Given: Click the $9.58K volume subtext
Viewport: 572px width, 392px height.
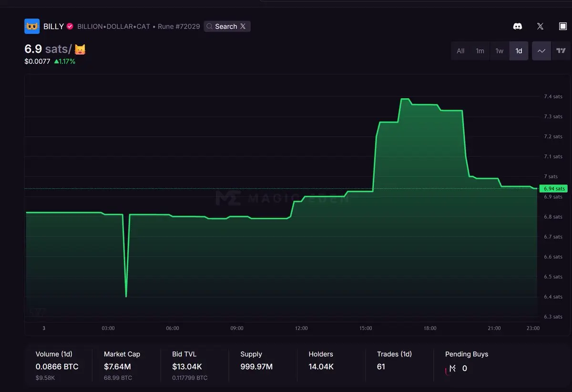Looking at the screenshot, I should point(46,378).
